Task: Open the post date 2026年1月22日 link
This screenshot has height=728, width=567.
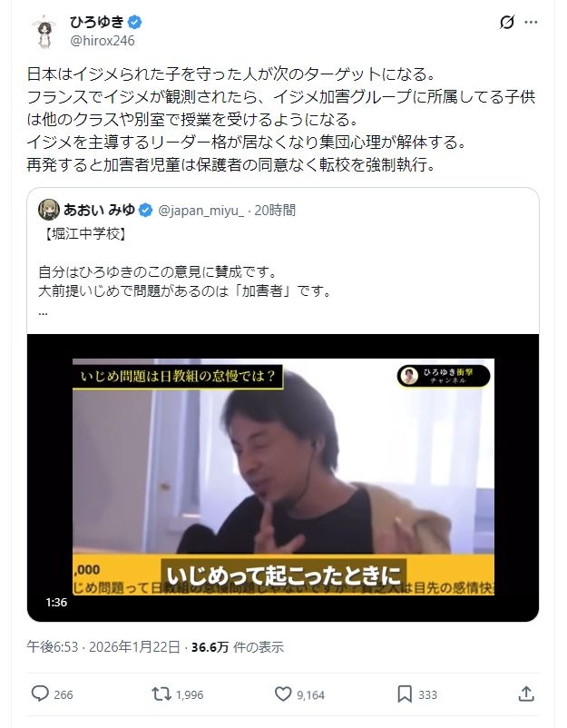Action: 134,646
